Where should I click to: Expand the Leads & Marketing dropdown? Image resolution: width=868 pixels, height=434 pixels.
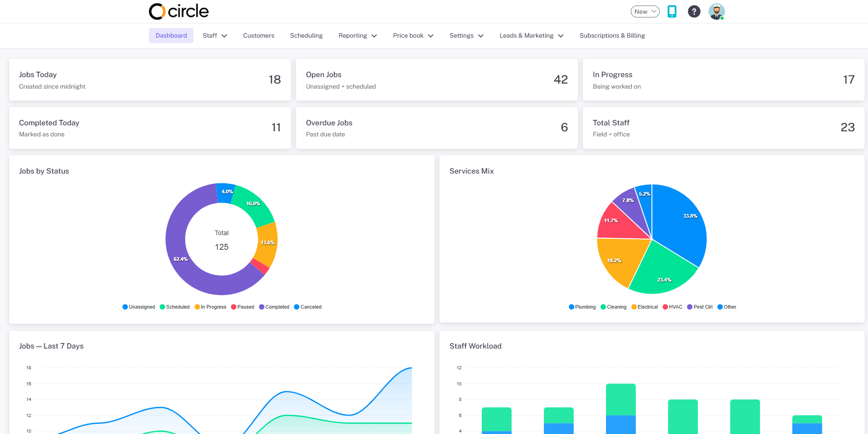[531, 35]
